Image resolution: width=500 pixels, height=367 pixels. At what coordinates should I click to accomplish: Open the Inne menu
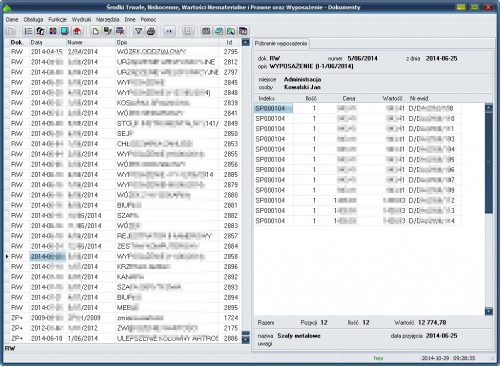coord(130,20)
